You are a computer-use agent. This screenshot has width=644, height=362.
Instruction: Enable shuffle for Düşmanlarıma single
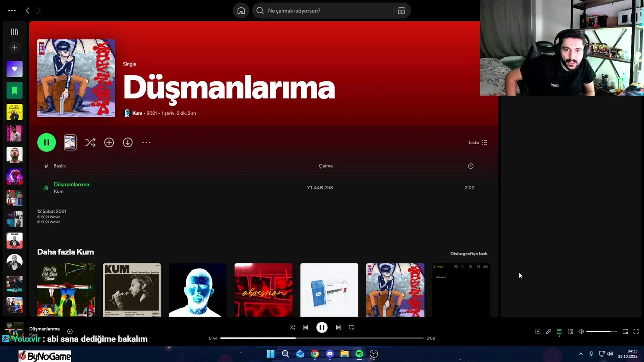pos(90,143)
